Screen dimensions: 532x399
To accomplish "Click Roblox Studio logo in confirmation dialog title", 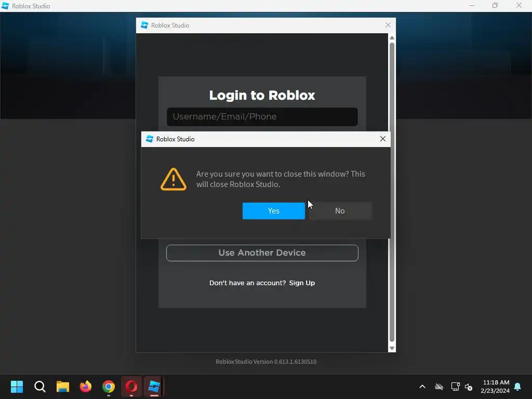I will coord(149,139).
